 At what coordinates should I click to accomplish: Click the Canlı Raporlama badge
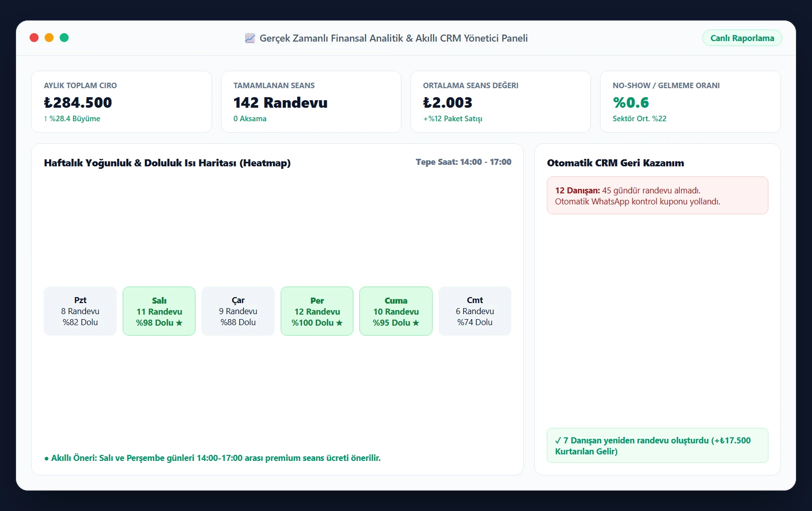pyautogui.click(x=742, y=38)
